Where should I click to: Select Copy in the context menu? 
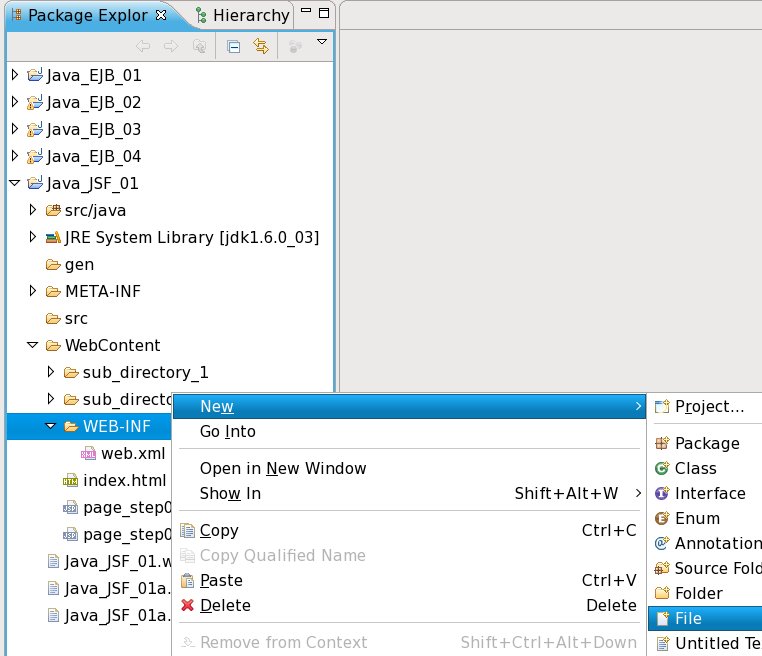pyautogui.click(x=219, y=531)
